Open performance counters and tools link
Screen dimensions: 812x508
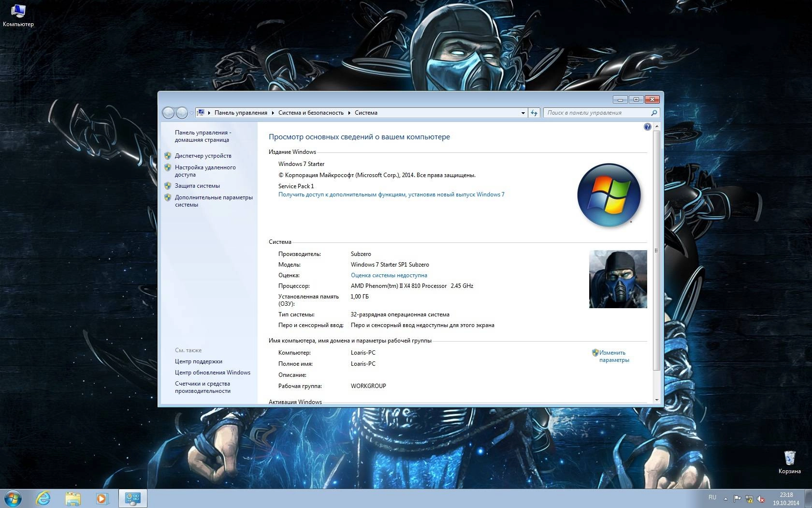click(x=203, y=387)
